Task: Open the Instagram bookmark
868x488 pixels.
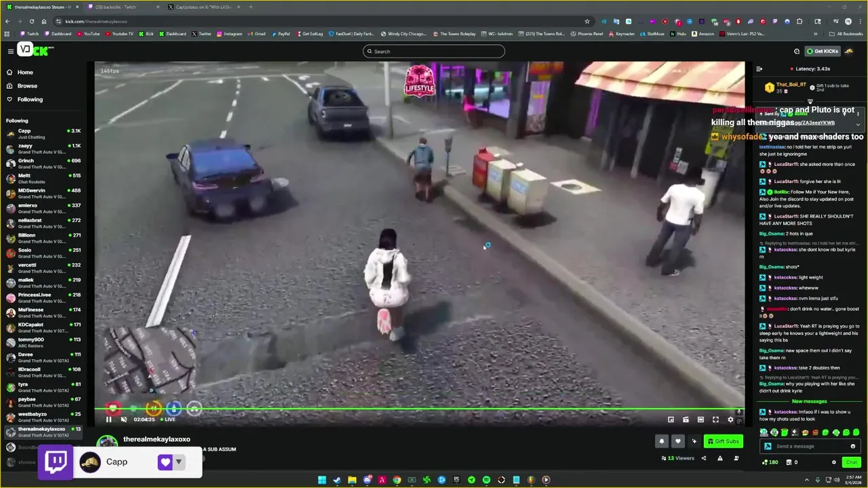Action: click(x=229, y=34)
